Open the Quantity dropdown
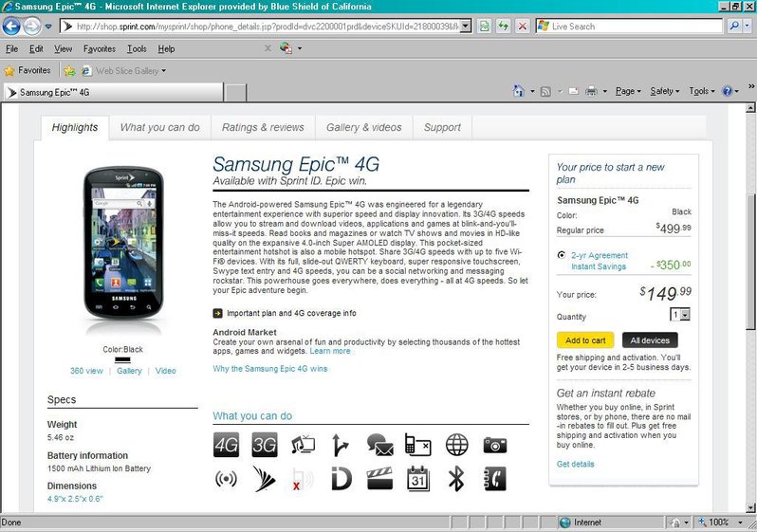Image resolution: width=757 pixels, height=532 pixels. (685, 315)
